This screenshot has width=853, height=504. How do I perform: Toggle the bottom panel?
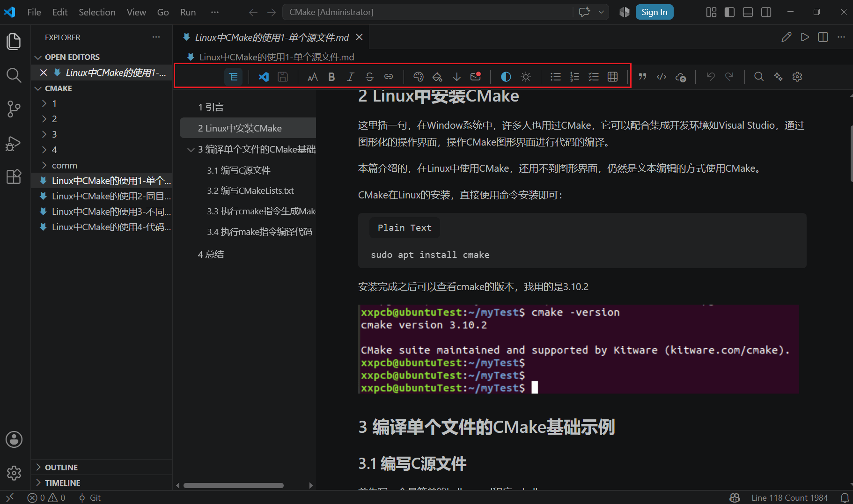[748, 12]
